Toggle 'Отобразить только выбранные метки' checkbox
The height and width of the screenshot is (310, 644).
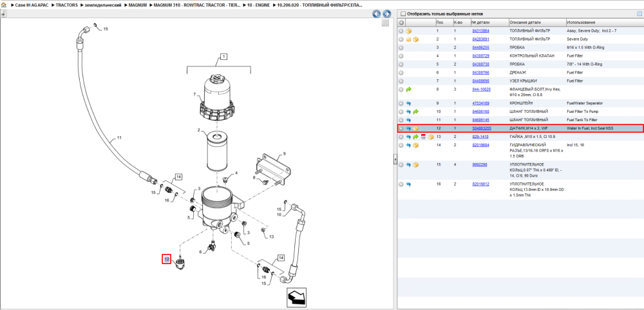tap(403, 13)
